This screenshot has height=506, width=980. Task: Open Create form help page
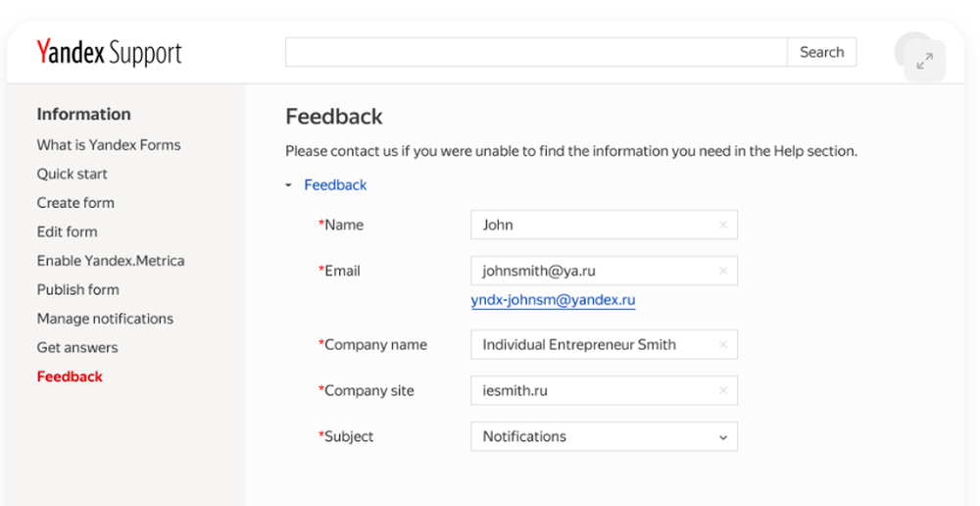75,203
